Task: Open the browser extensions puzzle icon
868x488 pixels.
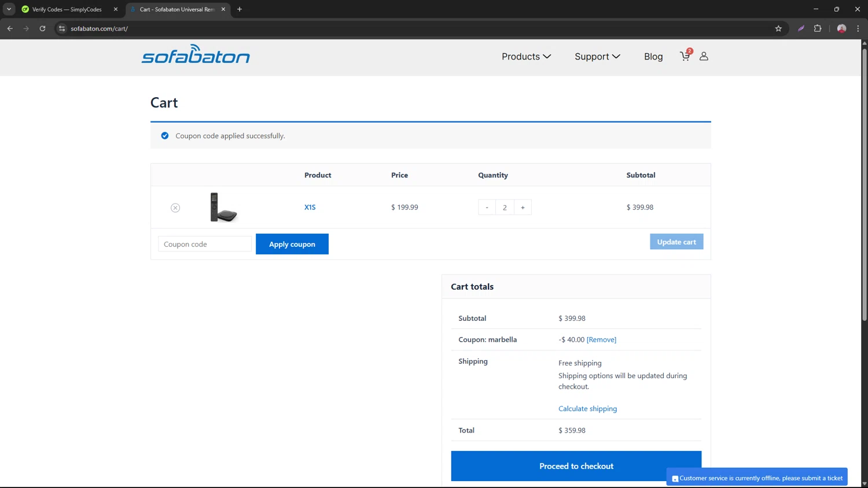Action: (x=818, y=28)
